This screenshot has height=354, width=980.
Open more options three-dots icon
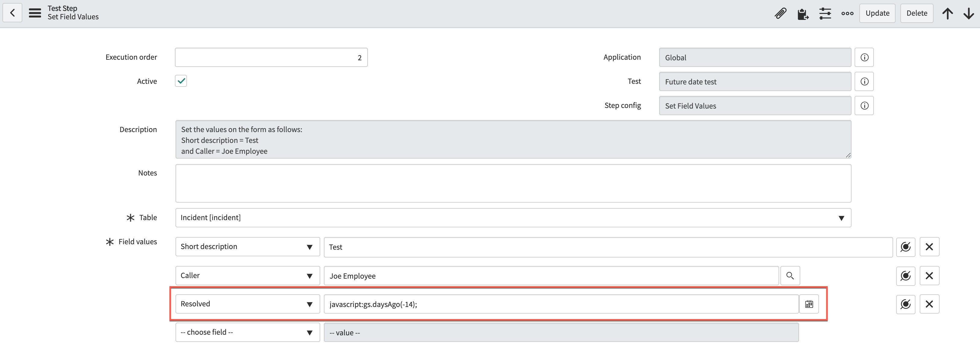(x=847, y=13)
